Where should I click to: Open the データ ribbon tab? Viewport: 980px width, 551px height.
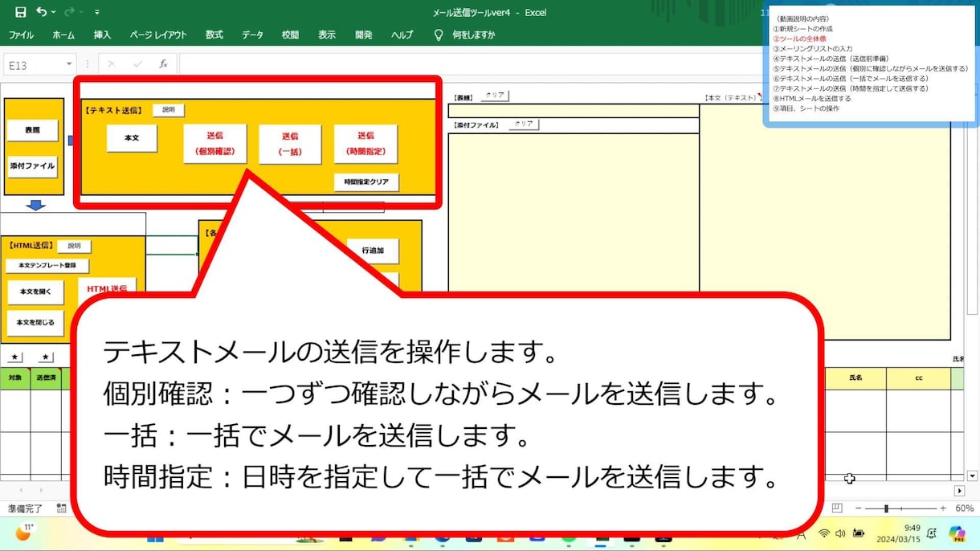click(x=252, y=35)
